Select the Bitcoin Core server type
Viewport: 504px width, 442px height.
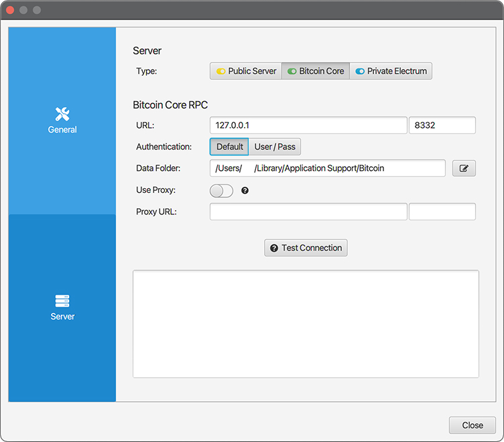point(316,71)
